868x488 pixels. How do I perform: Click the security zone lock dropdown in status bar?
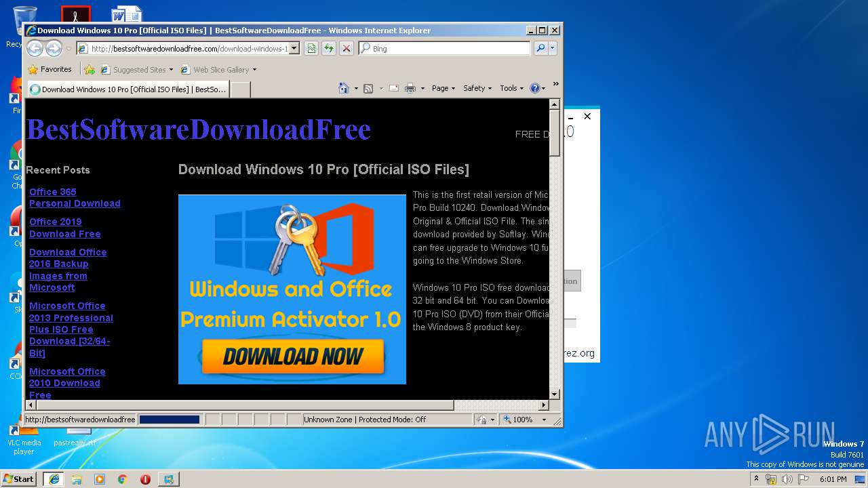[485, 420]
